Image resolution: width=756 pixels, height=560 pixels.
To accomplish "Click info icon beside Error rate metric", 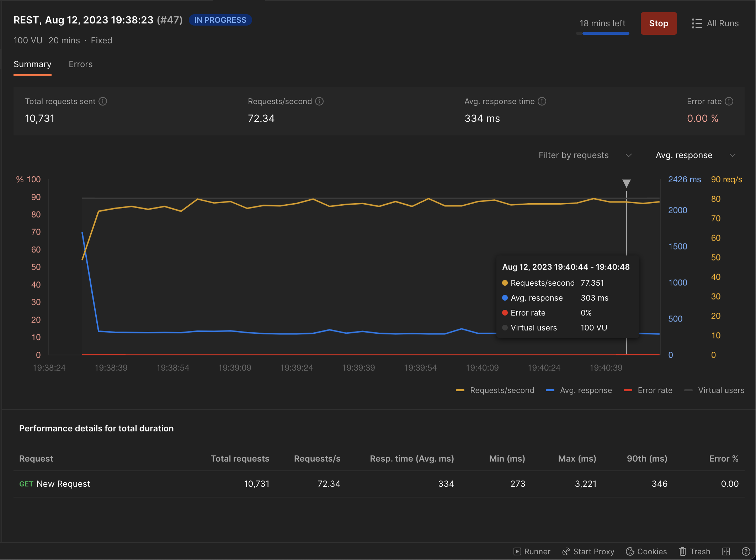I will click(x=729, y=101).
